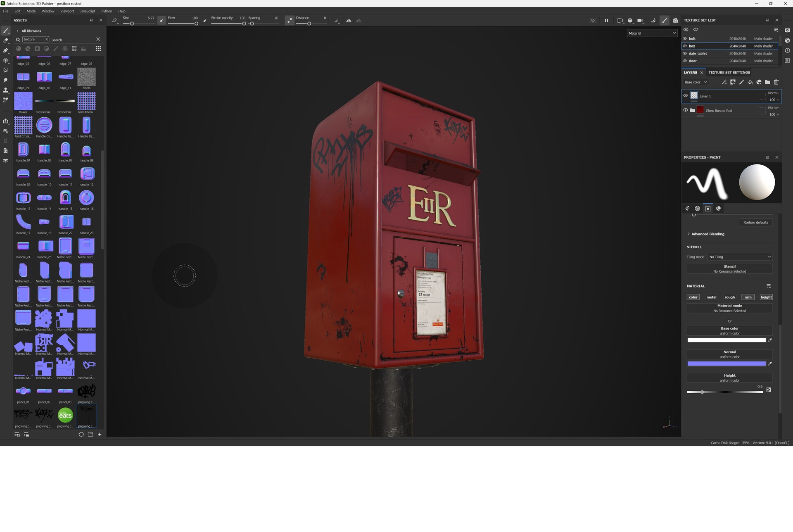The image size is (793, 532).
Task: Delete selected layer with the trash icon
Action: click(776, 82)
